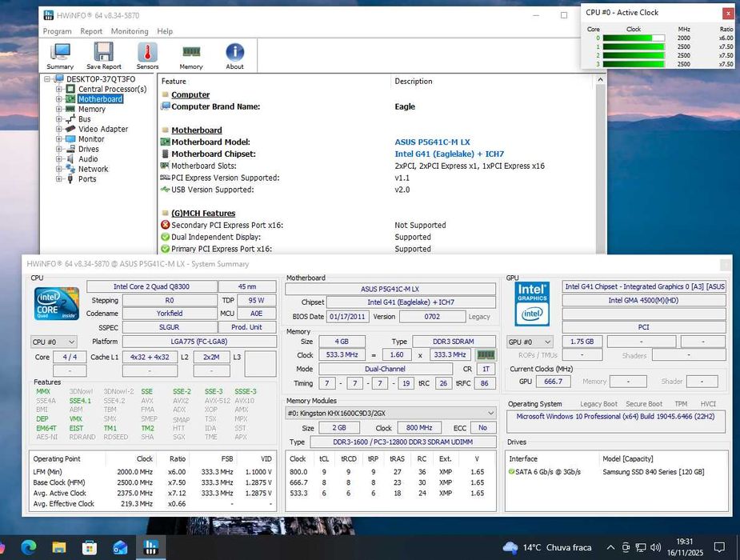Select the Bus tree node
Image resolution: width=740 pixels, height=560 pixels.
(x=85, y=119)
